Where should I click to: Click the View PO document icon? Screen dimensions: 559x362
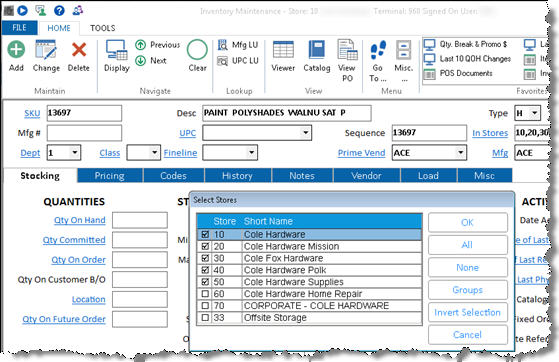[x=347, y=49]
